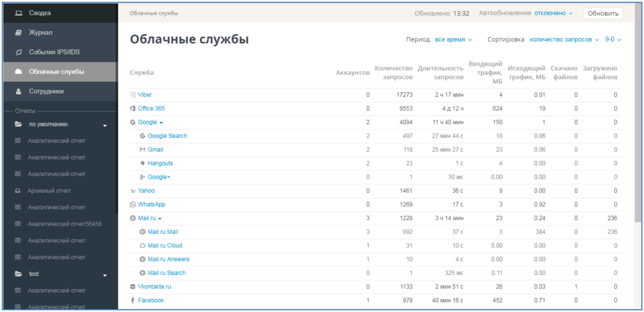Click the refresh icon beside События IPS/IDS
This screenshot has height=312, width=644.
pos(18,52)
